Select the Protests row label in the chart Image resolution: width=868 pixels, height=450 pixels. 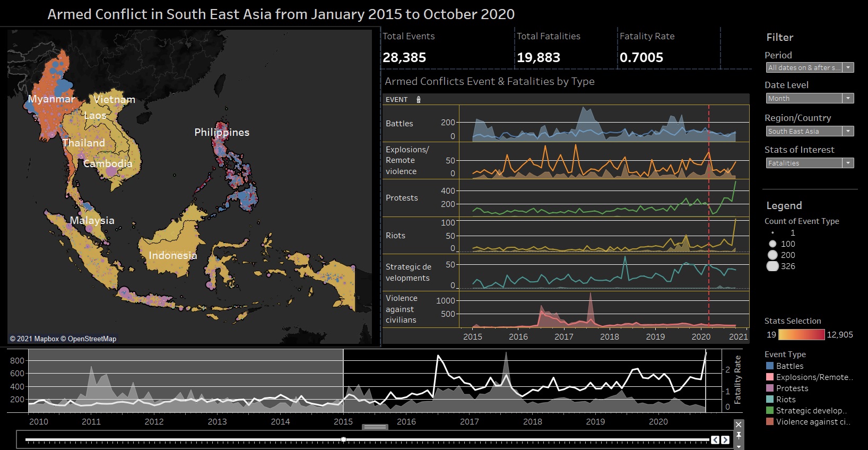402,197
